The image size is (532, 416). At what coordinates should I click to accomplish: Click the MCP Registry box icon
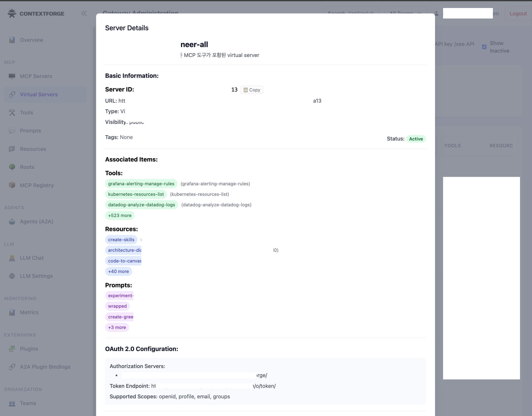point(12,185)
